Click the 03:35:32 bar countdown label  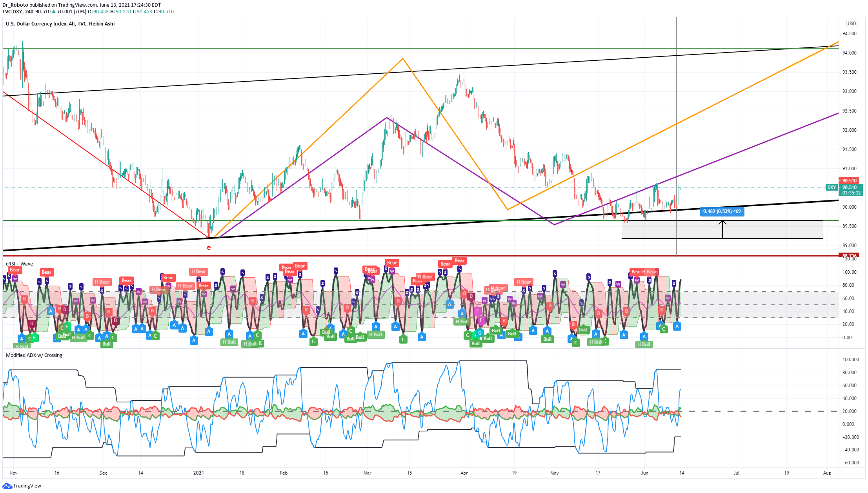tap(851, 193)
